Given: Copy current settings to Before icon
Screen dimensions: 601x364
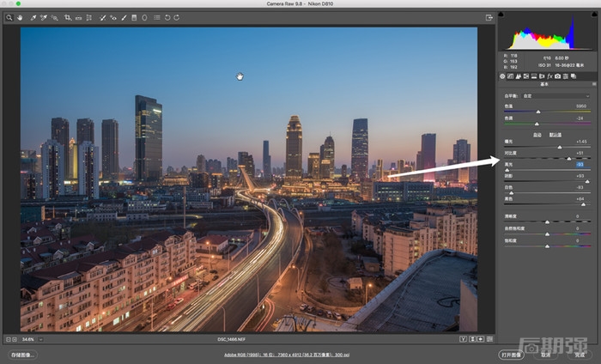Looking at the screenshot, I should tap(481, 339).
